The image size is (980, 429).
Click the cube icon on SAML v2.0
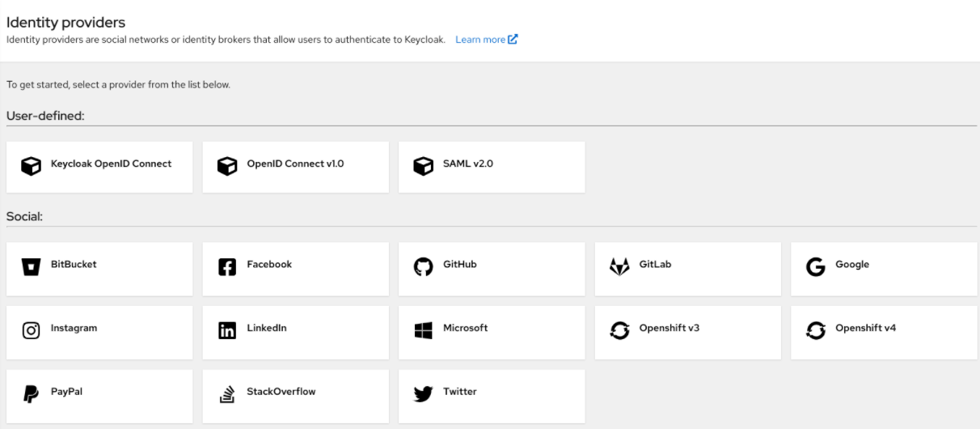[x=423, y=166]
